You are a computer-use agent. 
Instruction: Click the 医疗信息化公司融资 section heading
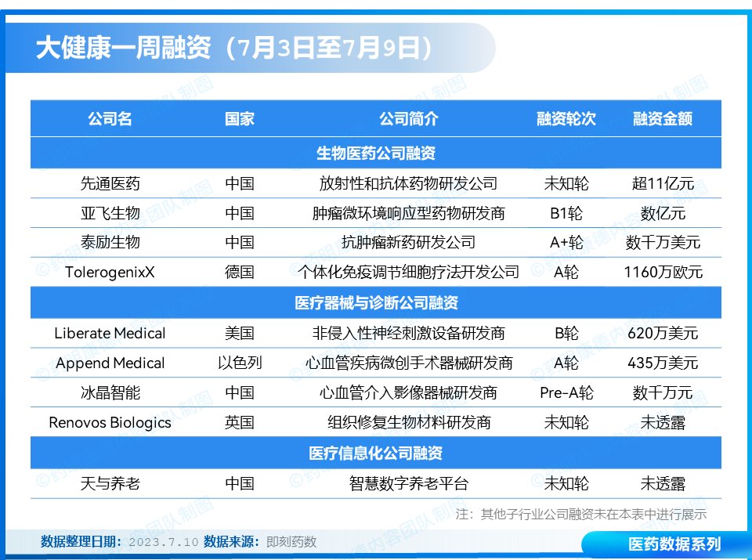click(375, 453)
